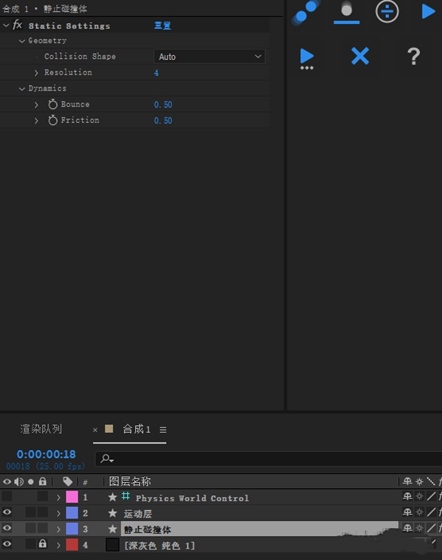
Task: Expand the Resolution property
Action: pyautogui.click(x=36, y=73)
